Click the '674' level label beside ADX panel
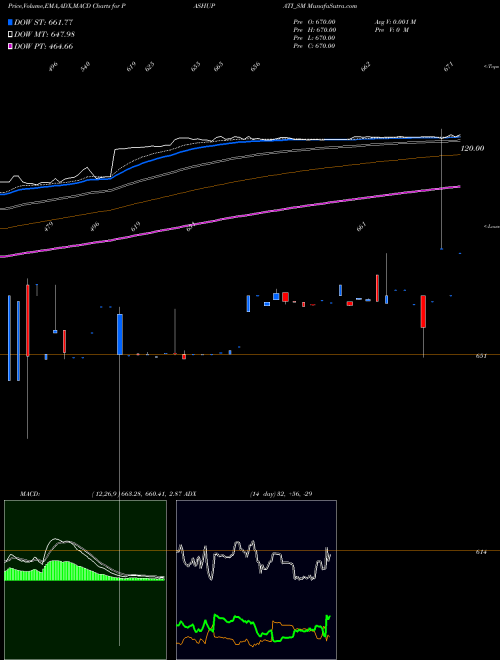 (481, 552)
